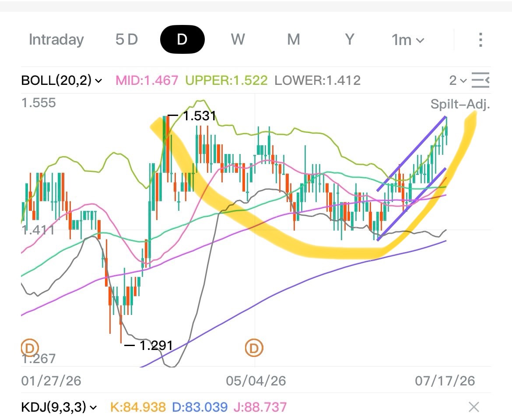The height and width of the screenshot is (420, 512).
Task: Tap the dividend D marker near 05/04/26
Action: [x=254, y=348]
